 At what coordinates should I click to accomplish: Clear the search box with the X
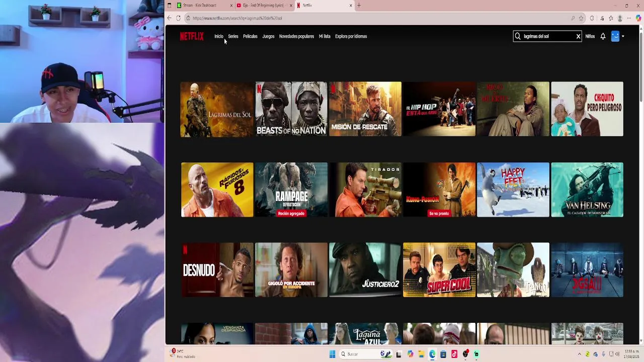coord(578,36)
